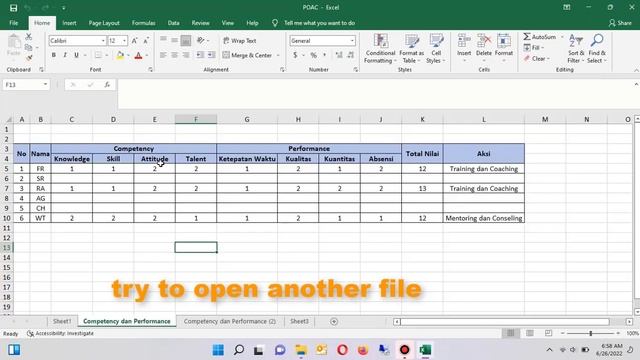Toggle Wrap Text
640x360 pixels.
240,41
